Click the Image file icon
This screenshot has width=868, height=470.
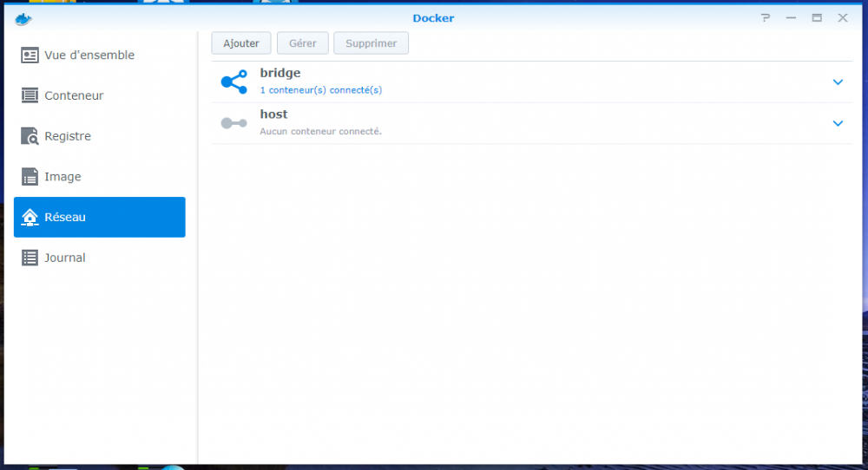point(30,176)
